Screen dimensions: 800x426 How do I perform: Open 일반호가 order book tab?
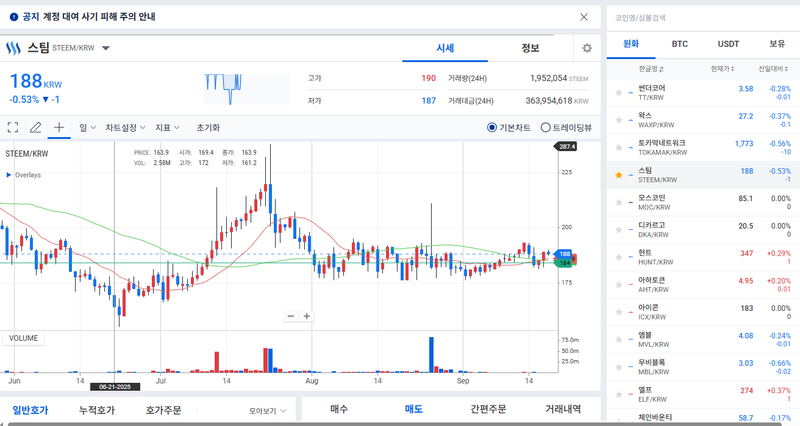31,410
